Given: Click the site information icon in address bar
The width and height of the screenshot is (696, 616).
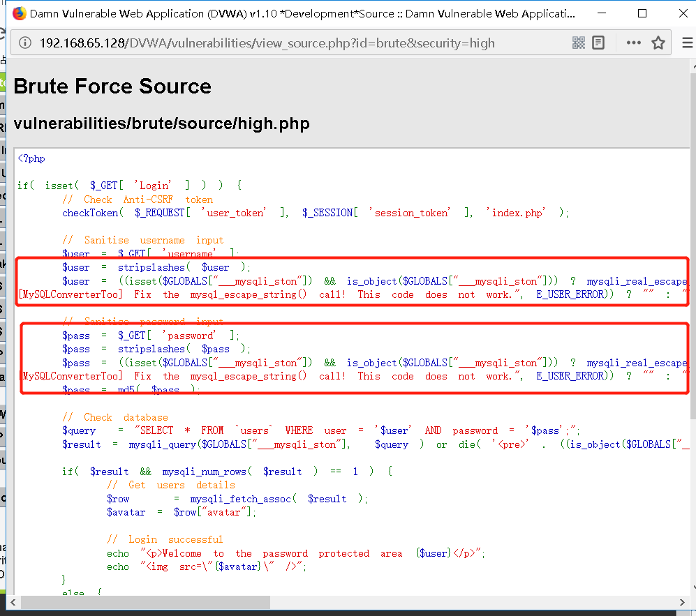Looking at the screenshot, I should (x=25, y=43).
